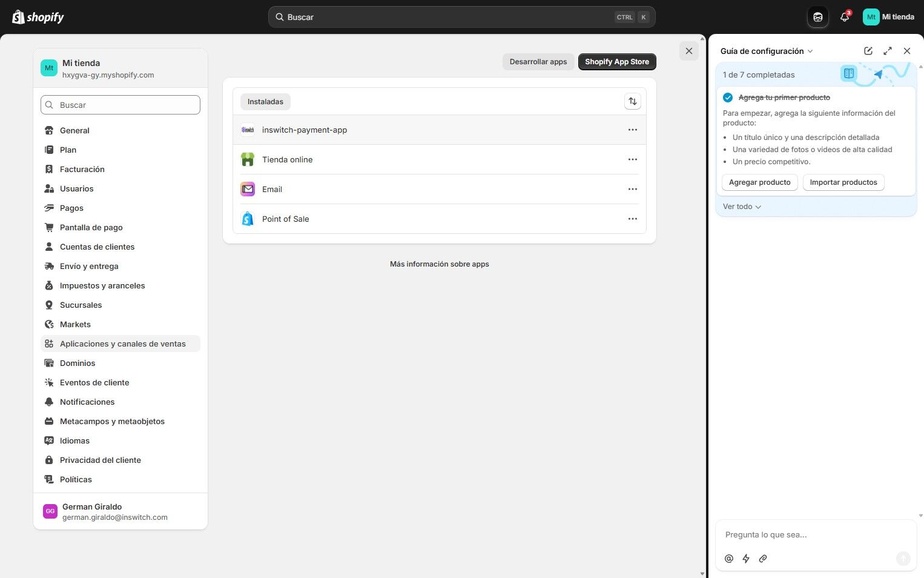Open Usuarios settings
This screenshot has height=578, width=924.
tap(120, 188)
